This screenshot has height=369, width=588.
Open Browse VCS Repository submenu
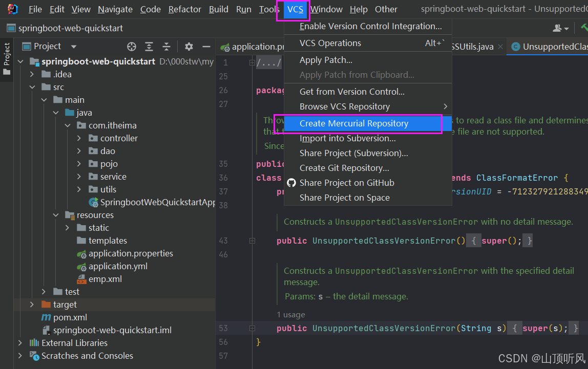[368, 107]
